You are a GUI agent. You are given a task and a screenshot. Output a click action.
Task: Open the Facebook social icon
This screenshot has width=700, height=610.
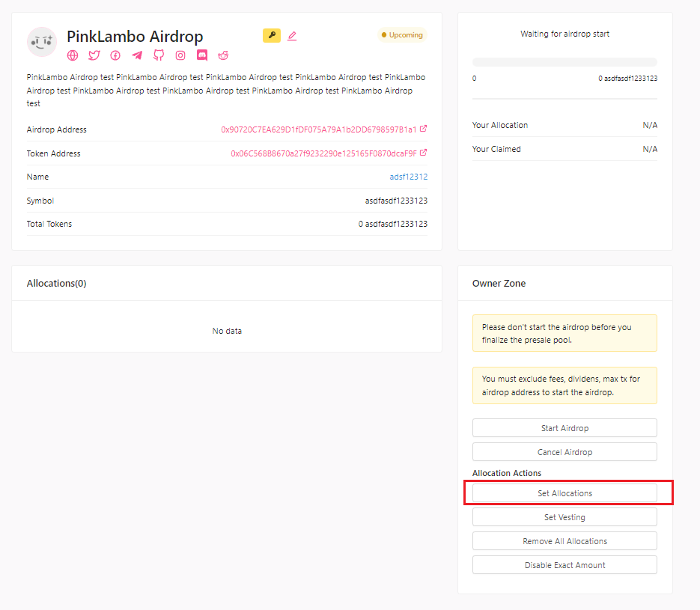115,55
